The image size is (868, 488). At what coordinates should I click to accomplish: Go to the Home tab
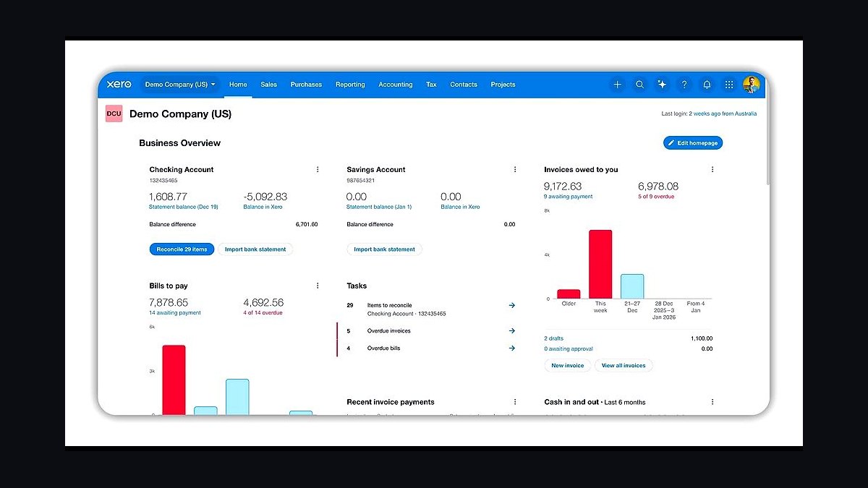(x=238, y=85)
